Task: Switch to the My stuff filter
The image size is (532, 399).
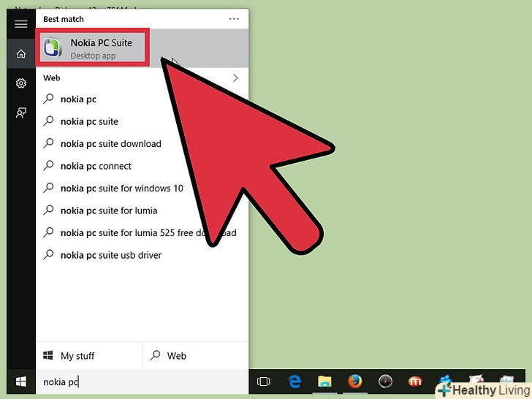Action: [x=89, y=356]
